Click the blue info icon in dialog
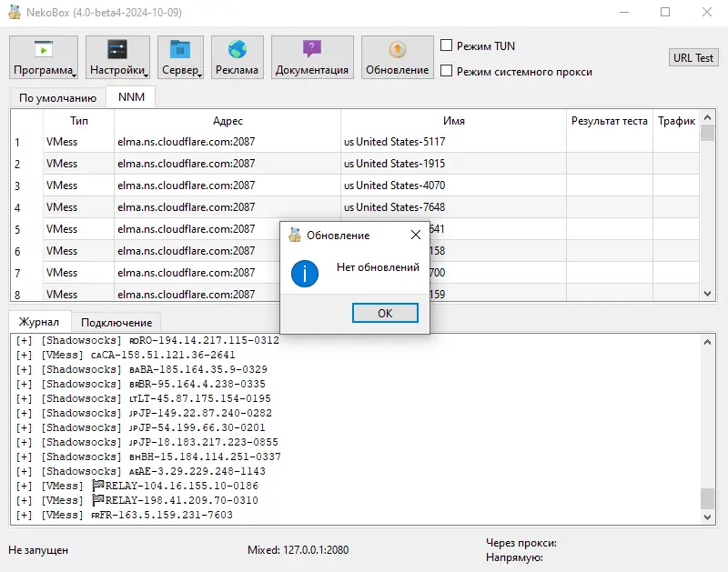Image resolution: width=728 pixels, height=572 pixels. [305, 273]
